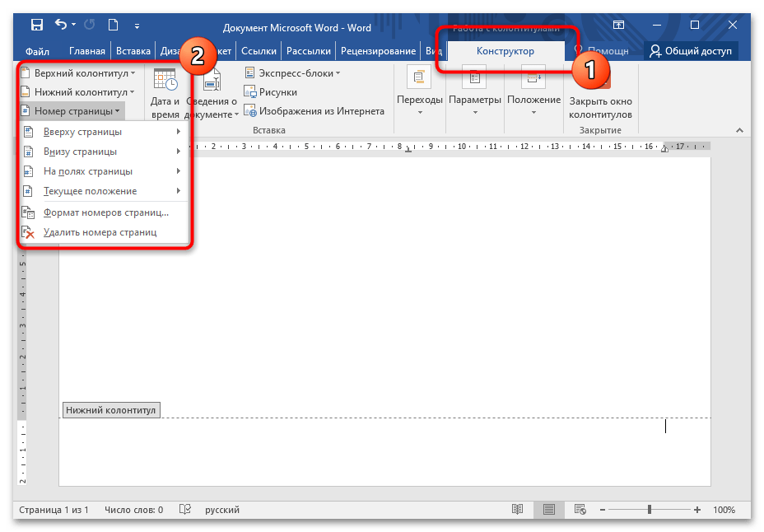Create a new document with the blank page icon

point(113,25)
